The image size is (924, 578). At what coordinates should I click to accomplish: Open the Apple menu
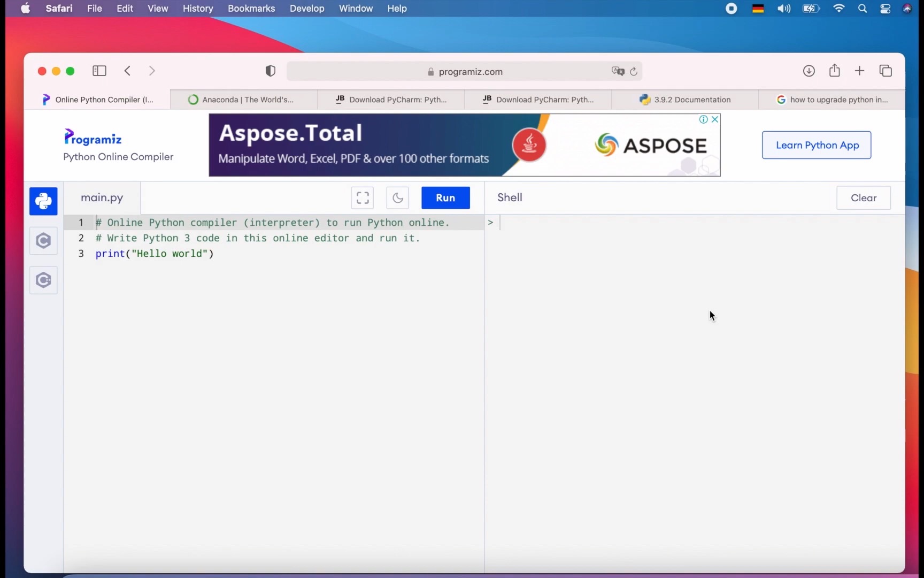25,9
